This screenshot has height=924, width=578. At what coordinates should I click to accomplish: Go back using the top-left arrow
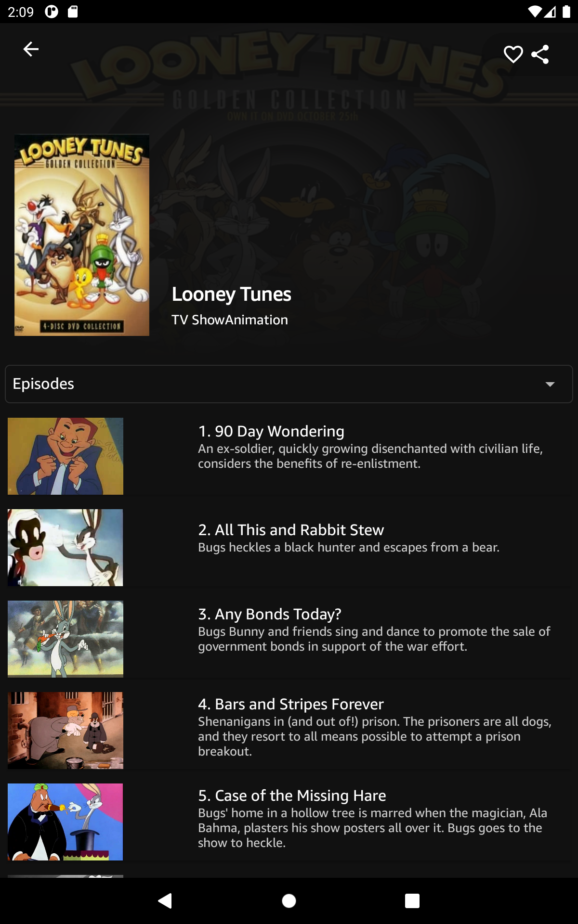tap(31, 49)
